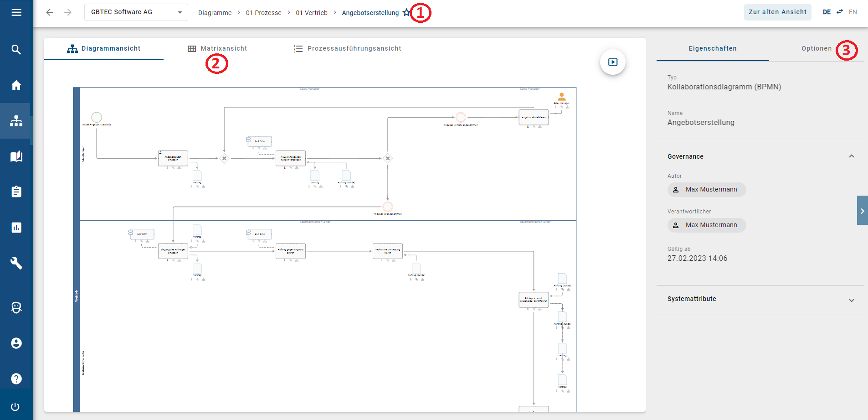Open the hamburger menu in sidebar

pyautogui.click(x=16, y=12)
